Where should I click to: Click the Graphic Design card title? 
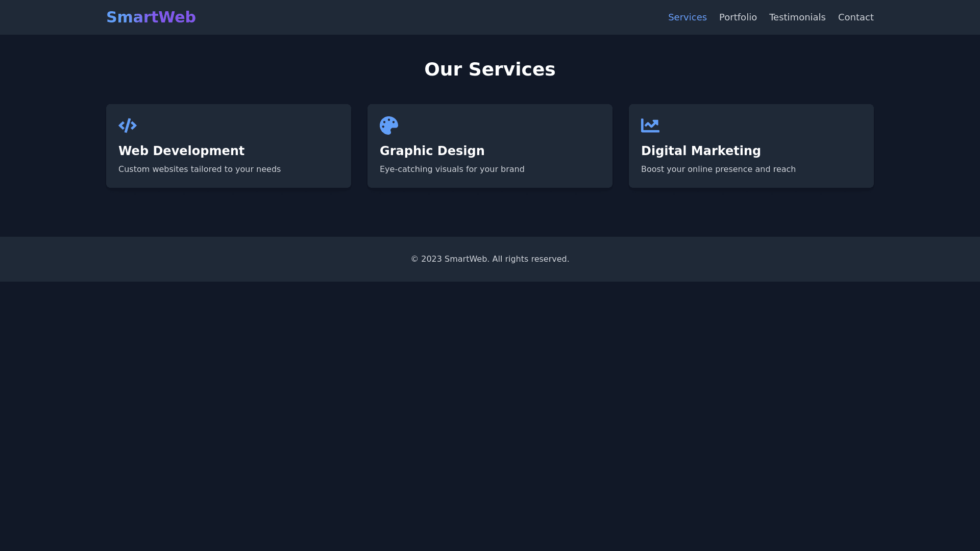[x=432, y=151]
